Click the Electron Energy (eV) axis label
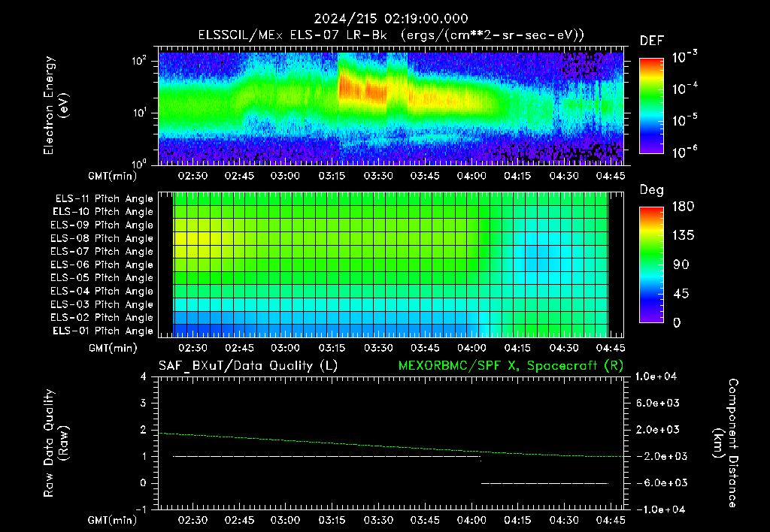 tap(56, 105)
